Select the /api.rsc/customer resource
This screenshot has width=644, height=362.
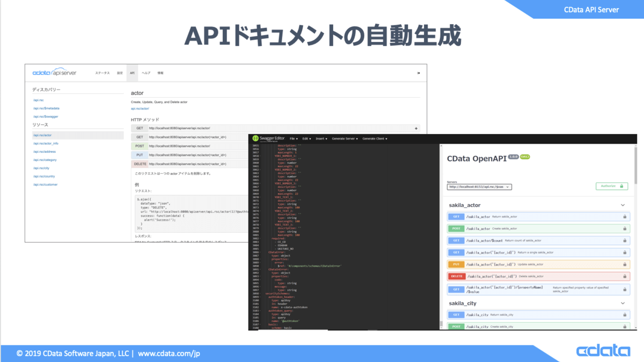pyautogui.click(x=45, y=184)
